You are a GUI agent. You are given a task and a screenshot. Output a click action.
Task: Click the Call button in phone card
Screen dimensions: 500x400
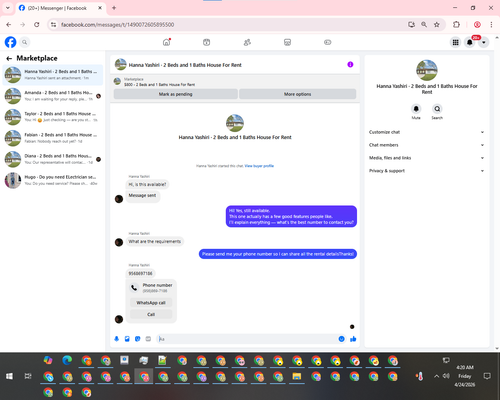pyautogui.click(x=151, y=314)
